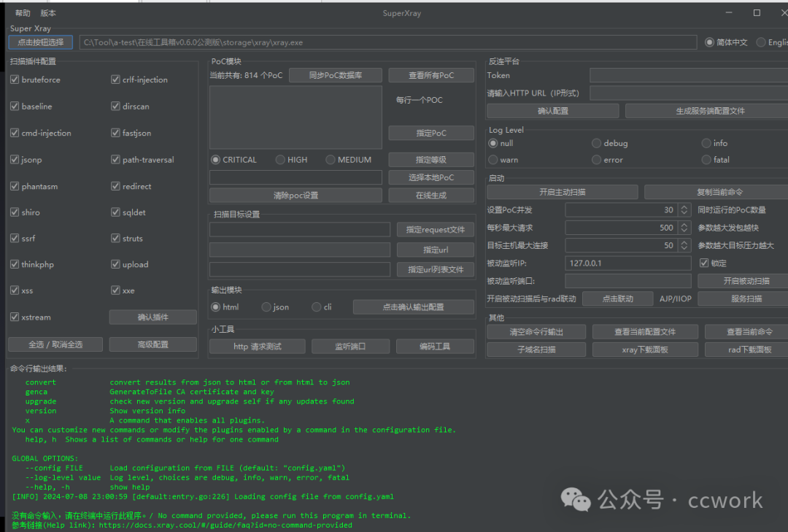
Task: Disable the path-traversal plugin
Action: click(115, 159)
